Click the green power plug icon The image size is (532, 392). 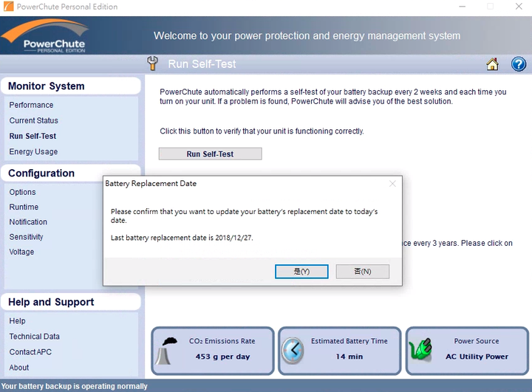pyautogui.click(x=420, y=349)
